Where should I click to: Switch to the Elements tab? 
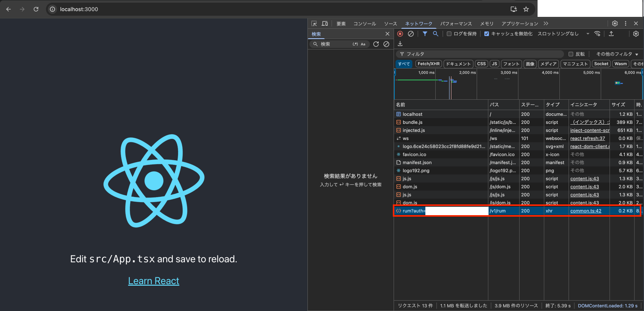341,24
